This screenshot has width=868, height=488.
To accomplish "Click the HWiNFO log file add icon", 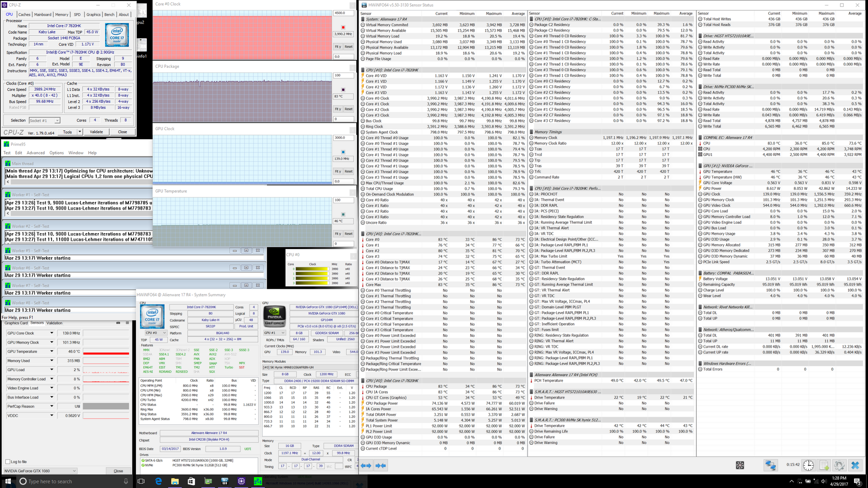I will [x=824, y=465].
